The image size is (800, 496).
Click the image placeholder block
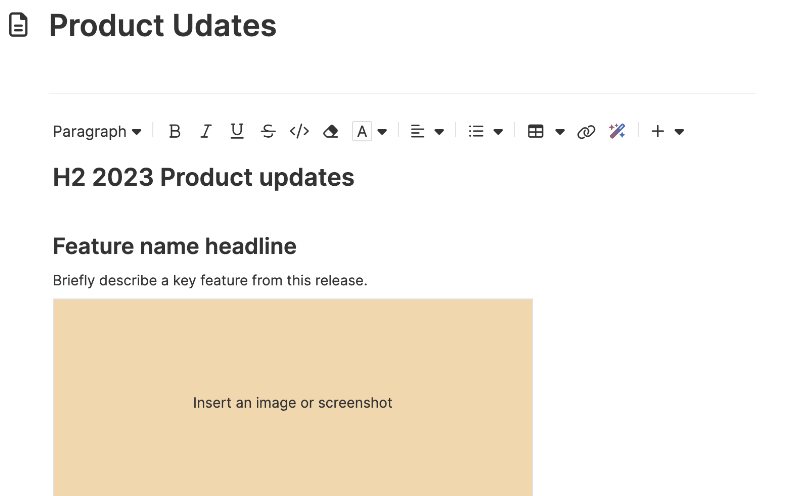point(293,398)
